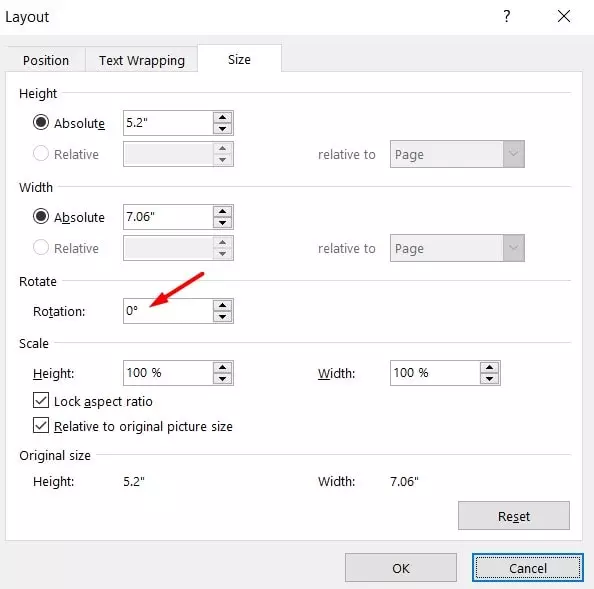The image size is (594, 589).
Task: Increase scale height percentage up arrow
Action: click(x=222, y=367)
